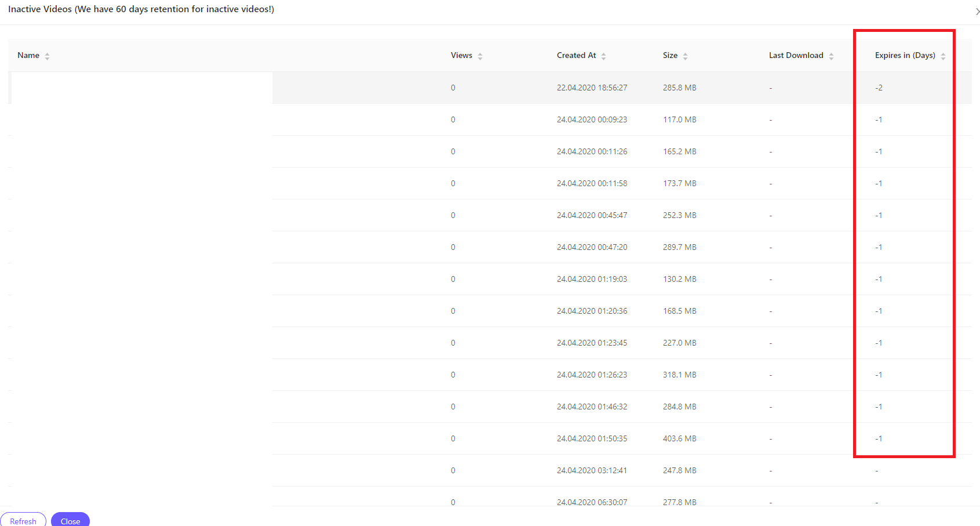Close the Inactive Videos dialog with the X
The height and width of the screenshot is (526, 980).
click(x=977, y=12)
